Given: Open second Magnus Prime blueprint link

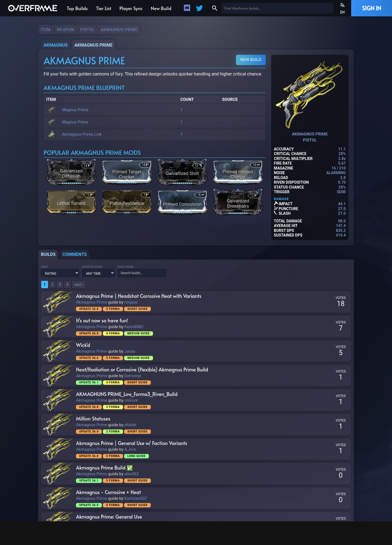Looking at the screenshot, I should click(x=75, y=122).
